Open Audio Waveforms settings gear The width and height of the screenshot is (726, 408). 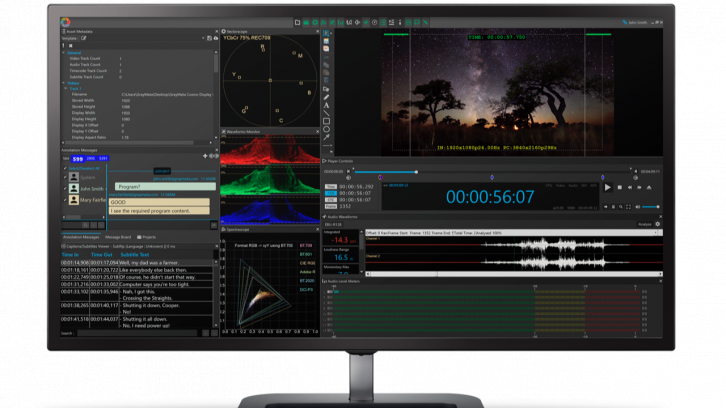tap(657, 224)
